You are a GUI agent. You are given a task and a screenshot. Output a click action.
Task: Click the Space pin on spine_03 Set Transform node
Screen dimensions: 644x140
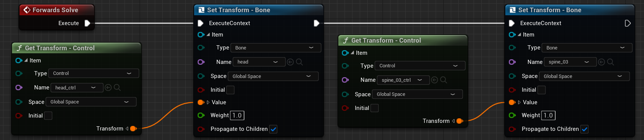click(x=512, y=76)
